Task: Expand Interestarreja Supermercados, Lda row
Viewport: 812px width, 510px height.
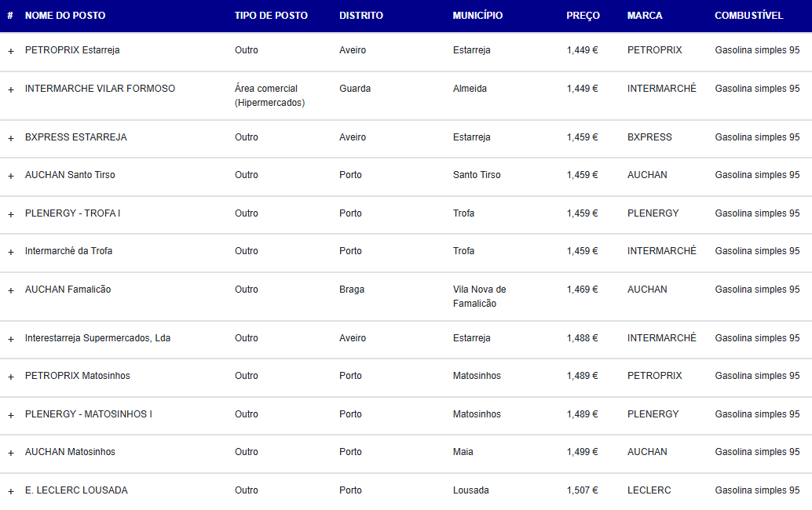Action: (10, 339)
